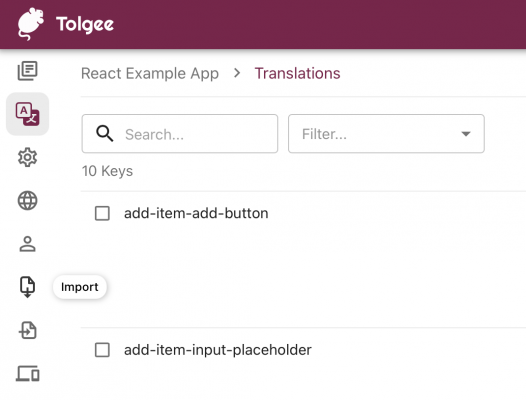Check the add-item-input-placeholder checkbox
526x400 pixels.
click(x=102, y=350)
